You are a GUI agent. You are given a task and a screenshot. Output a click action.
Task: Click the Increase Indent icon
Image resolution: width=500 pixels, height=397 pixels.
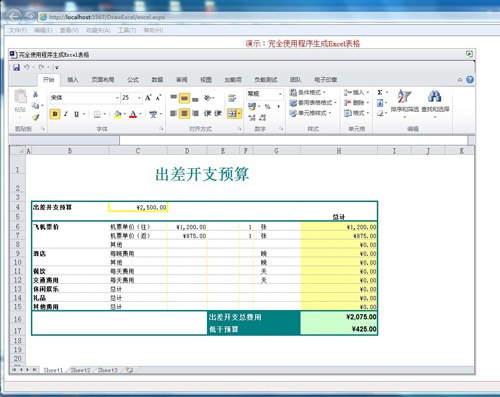218,114
